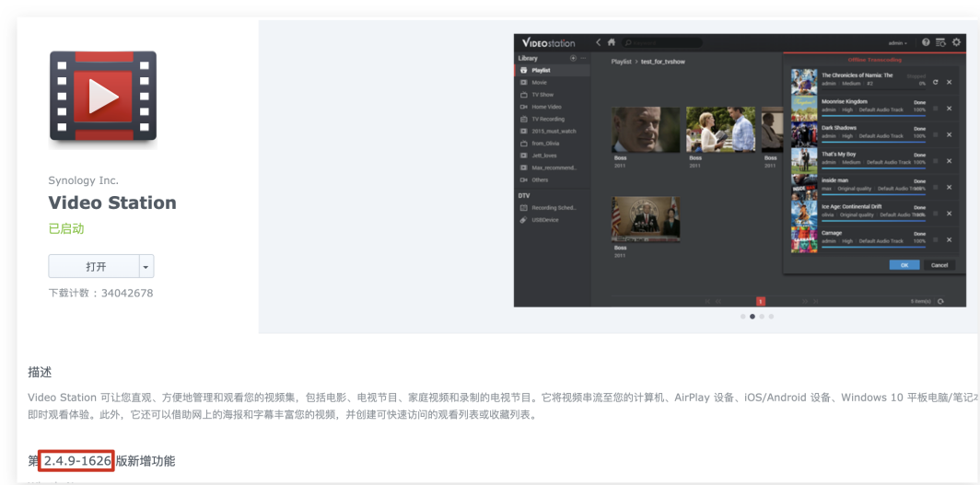This screenshot has width=980, height=485.
Task: Select TV Recording in the preview sidebar
Action: (552, 120)
